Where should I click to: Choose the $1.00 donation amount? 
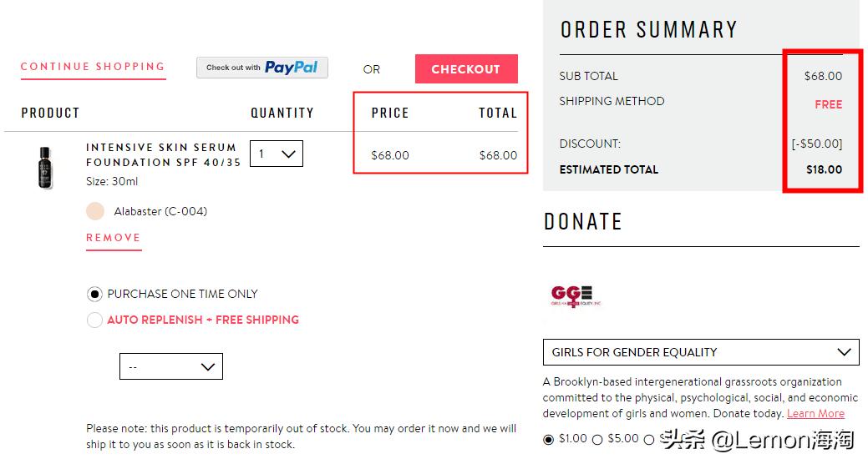549,439
